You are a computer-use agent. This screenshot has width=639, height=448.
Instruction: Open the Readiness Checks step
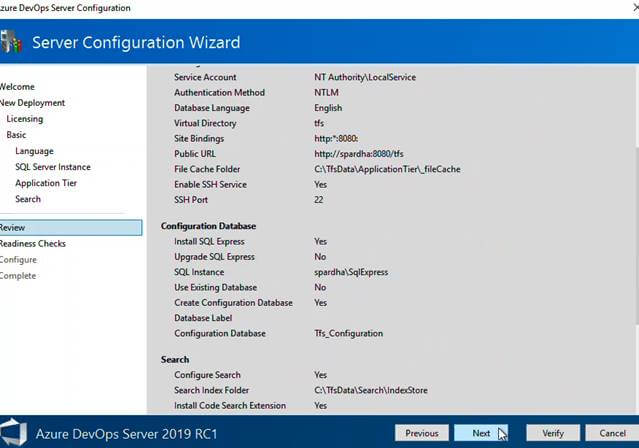point(33,244)
